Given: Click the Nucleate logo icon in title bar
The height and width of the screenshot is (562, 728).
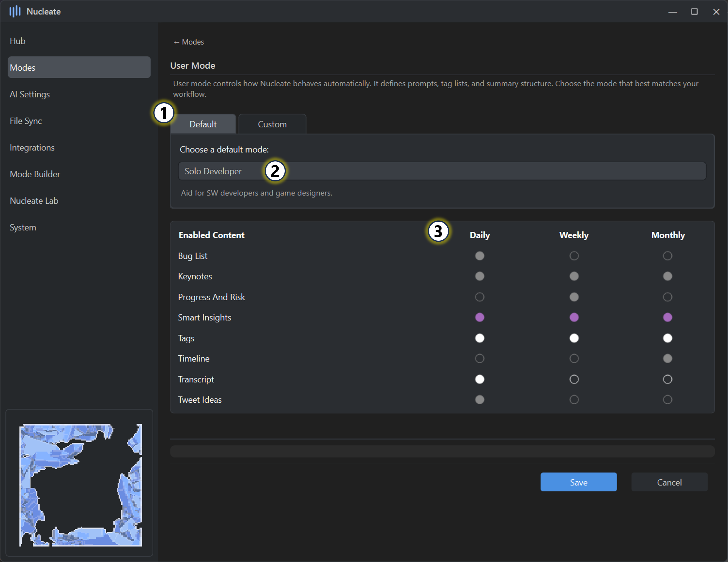Looking at the screenshot, I should (15, 11).
